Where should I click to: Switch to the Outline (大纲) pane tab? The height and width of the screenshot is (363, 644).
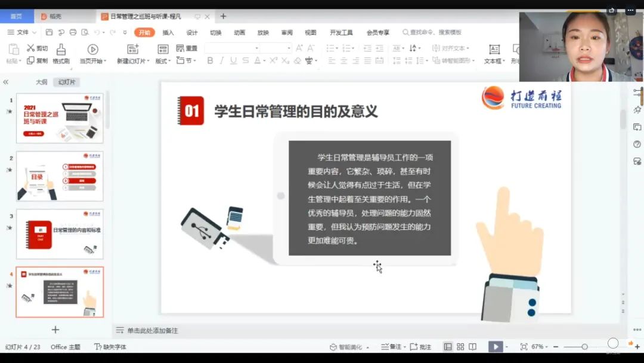pos(42,82)
